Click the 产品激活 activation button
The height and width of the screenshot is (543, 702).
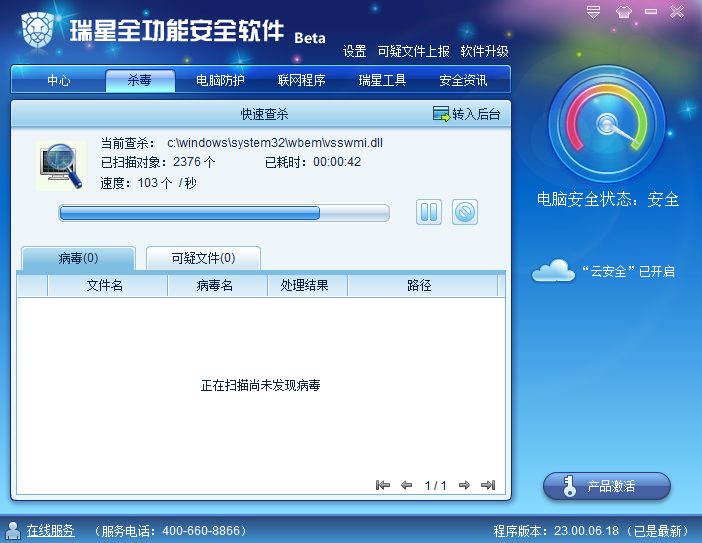607,486
